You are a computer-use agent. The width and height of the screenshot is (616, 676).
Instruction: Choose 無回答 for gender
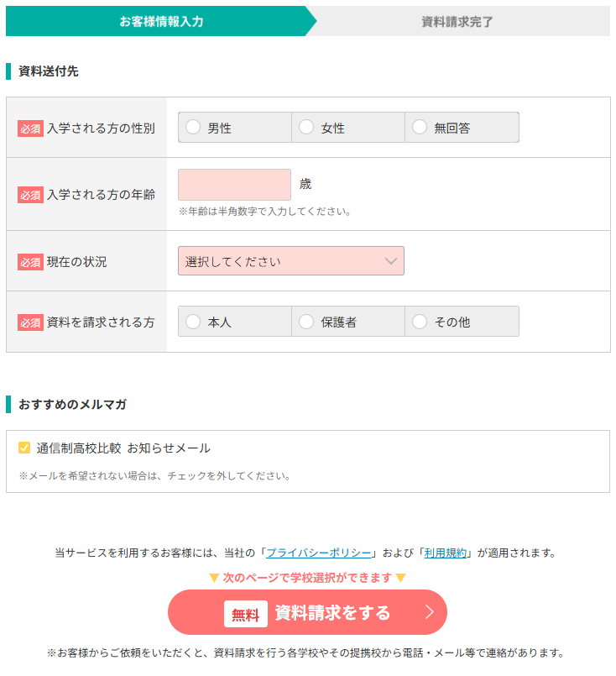[x=420, y=128]
